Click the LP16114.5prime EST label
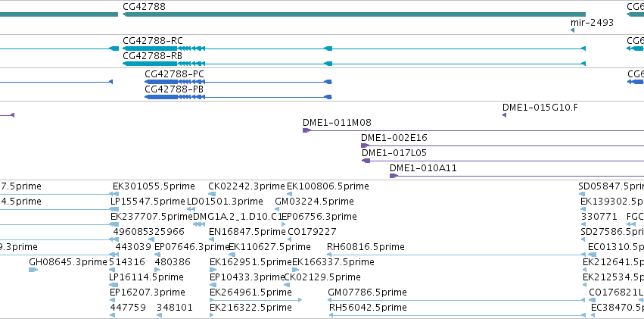This screenshot has width=644, height=319. (146, 277)
